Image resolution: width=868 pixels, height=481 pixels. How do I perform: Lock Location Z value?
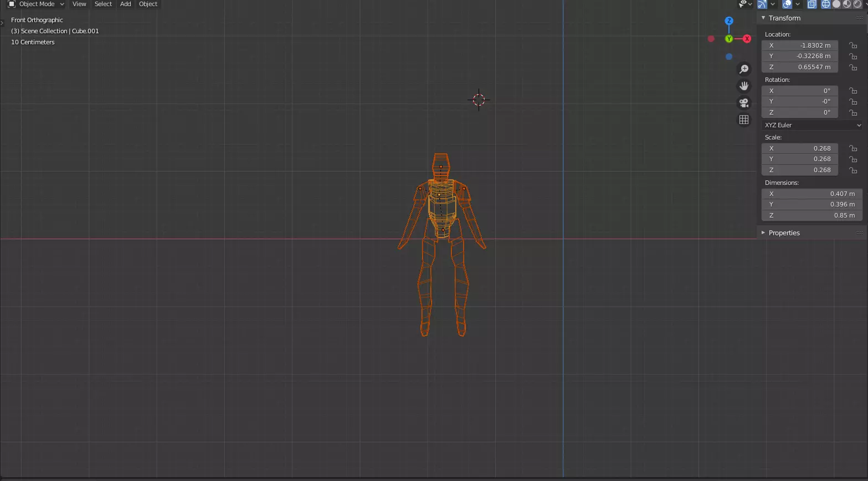coord(853,67)
